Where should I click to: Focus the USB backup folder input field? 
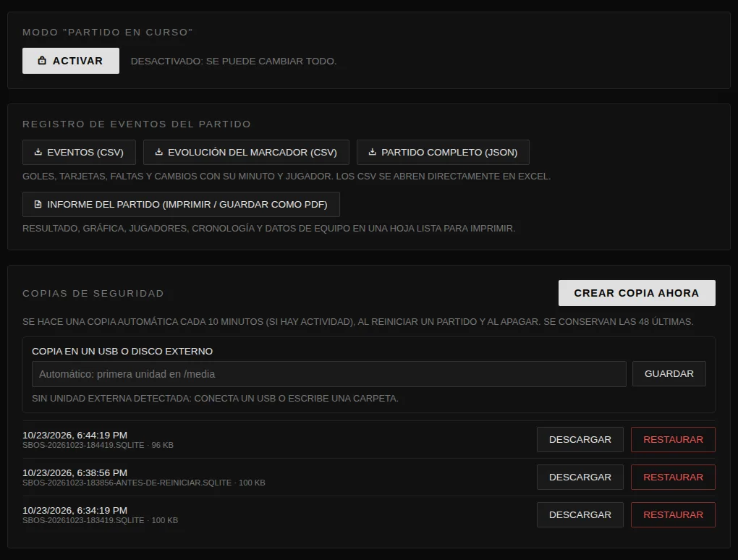pos(329,374)
